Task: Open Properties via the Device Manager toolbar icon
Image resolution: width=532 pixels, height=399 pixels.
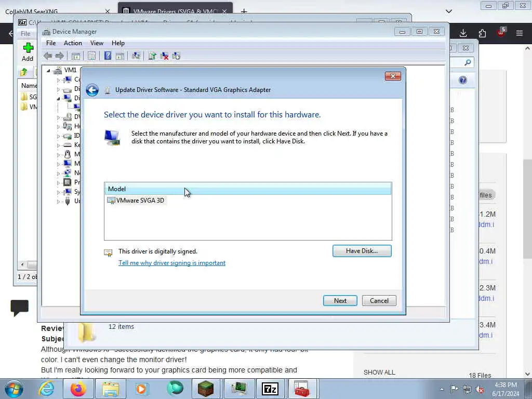Action: [91, 56]
